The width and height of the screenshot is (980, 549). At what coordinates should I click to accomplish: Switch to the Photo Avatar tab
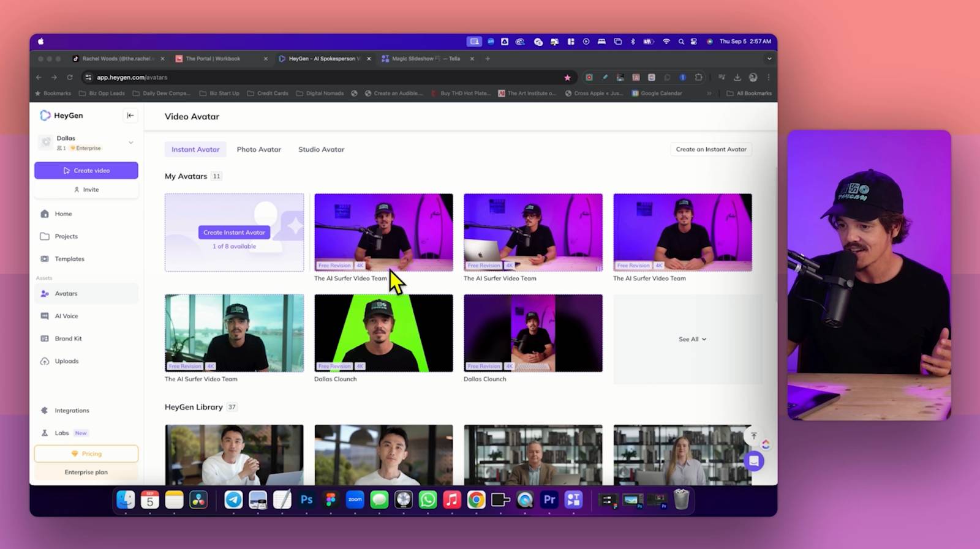pyautogui.click(x=259, y=149)
